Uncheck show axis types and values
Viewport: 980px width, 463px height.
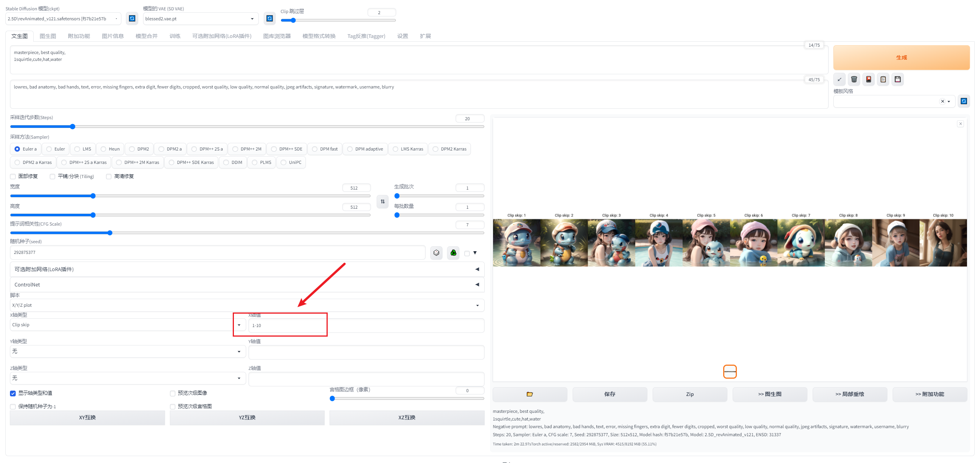13,393
